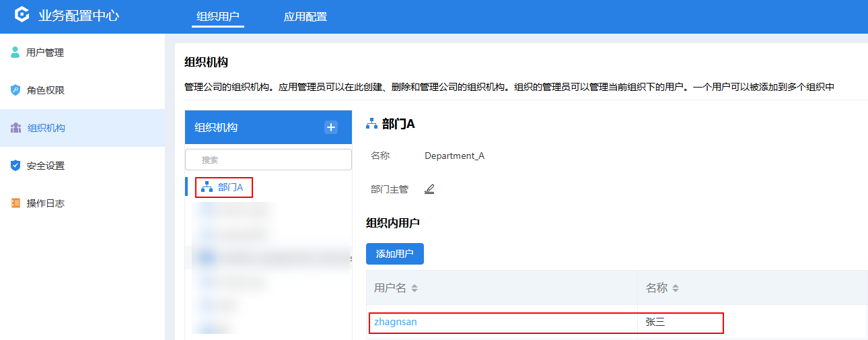Open the zhagnsan user link
The width and height of the screenshot is (868, 340).
[396, 322]
